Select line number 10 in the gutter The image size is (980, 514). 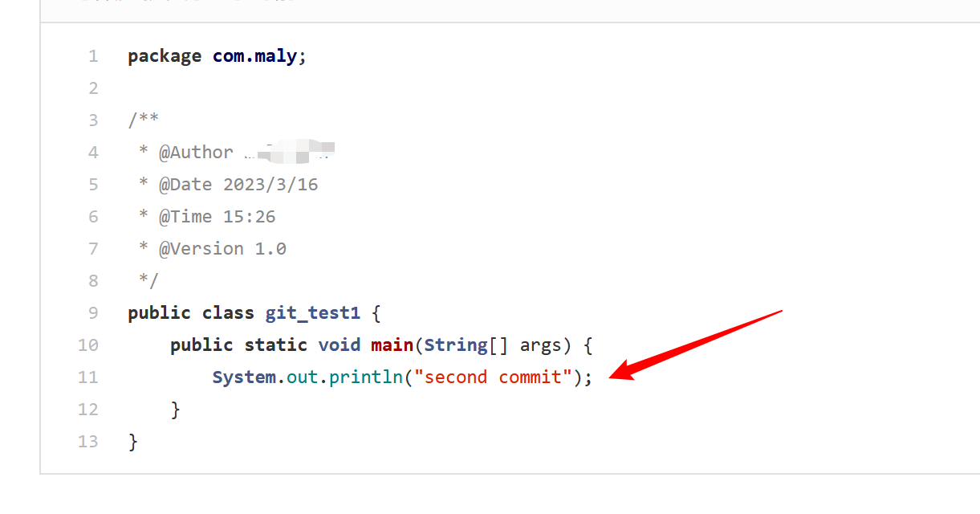pos(88,345)
